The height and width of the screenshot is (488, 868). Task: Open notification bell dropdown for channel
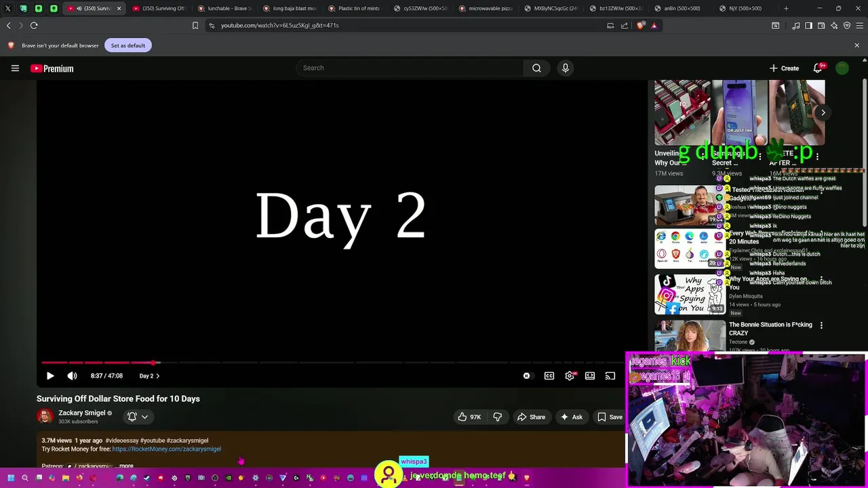(138, 417)
